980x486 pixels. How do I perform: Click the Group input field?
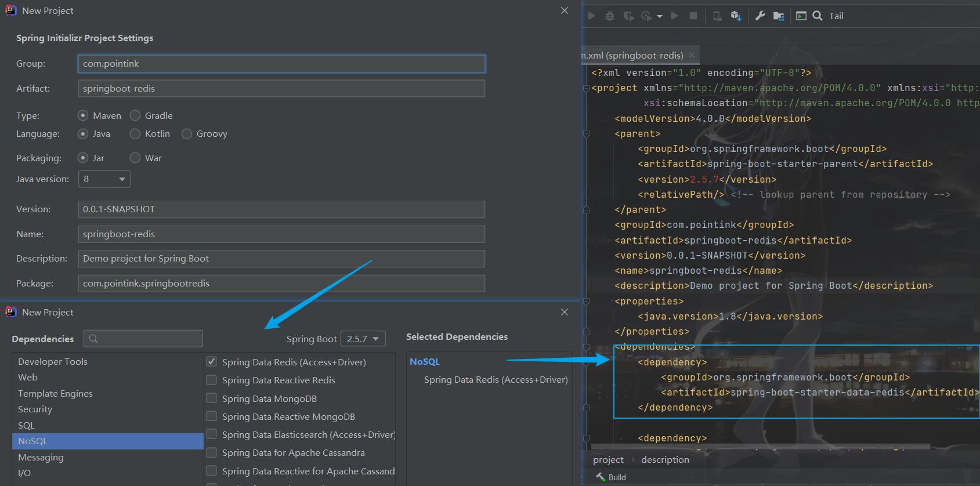click(x=281, y=64)
